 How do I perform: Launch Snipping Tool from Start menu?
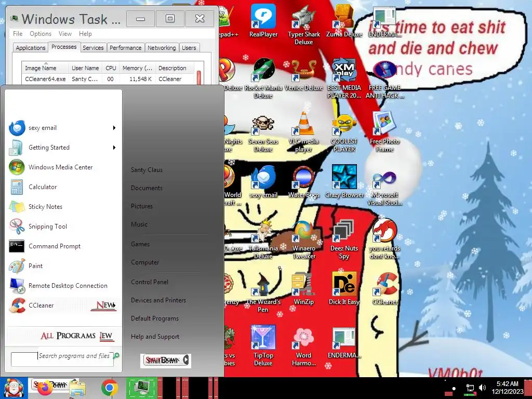pyautogui.click(x=63, y=227)
